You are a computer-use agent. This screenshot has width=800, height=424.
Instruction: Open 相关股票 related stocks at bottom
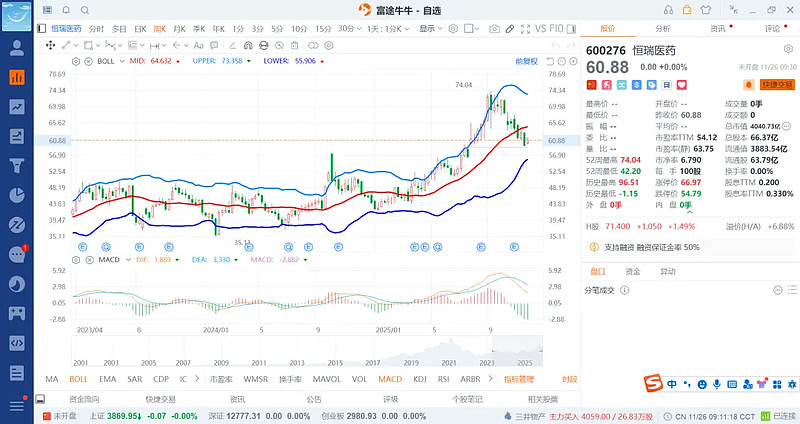[543, 400]
